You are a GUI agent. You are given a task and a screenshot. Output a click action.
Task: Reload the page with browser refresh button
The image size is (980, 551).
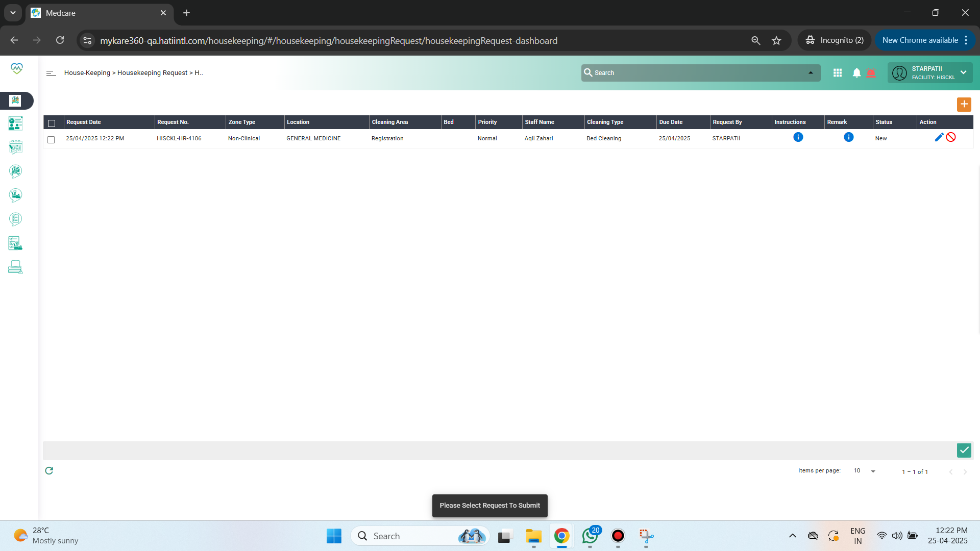60,40
